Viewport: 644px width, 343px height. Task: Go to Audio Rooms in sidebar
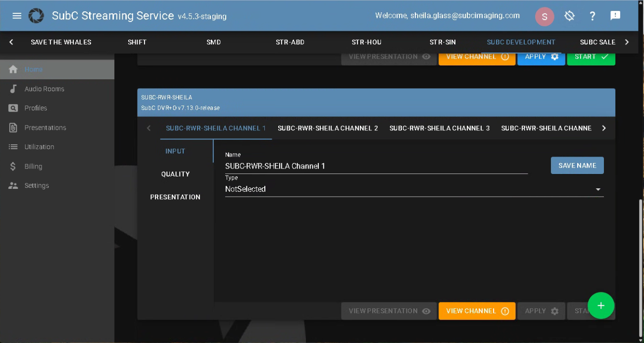pyautogui.click(x=44, y=89)
